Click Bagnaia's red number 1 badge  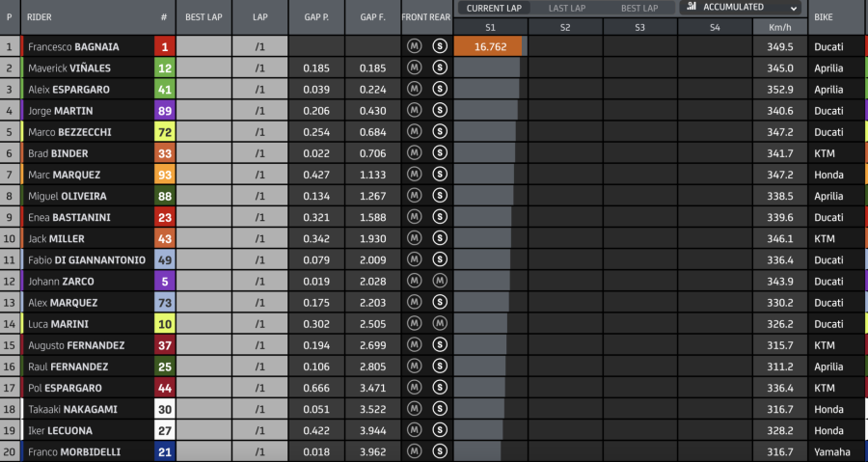coord(165,46)
